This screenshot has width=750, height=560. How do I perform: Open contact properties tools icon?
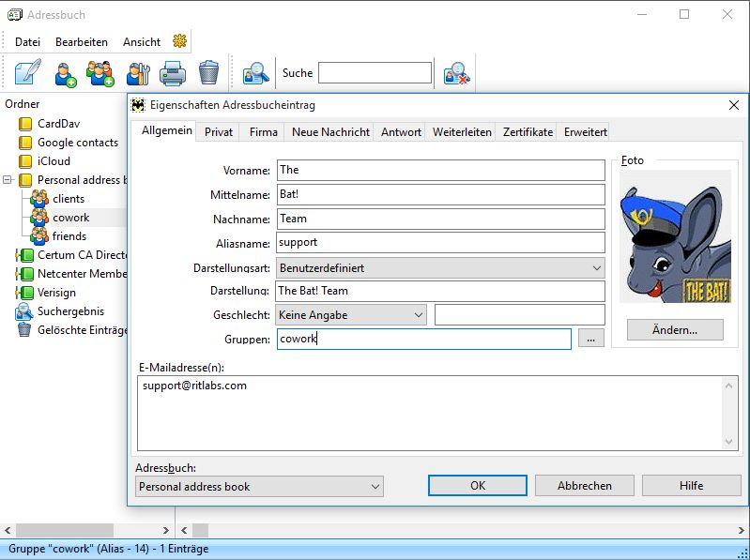click(x=138, y=72)
